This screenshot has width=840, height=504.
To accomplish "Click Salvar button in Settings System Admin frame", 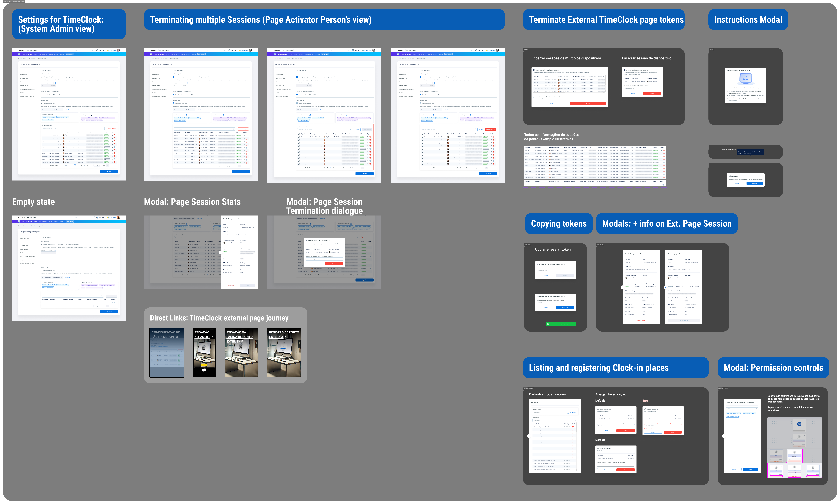I will click(109, 171).
